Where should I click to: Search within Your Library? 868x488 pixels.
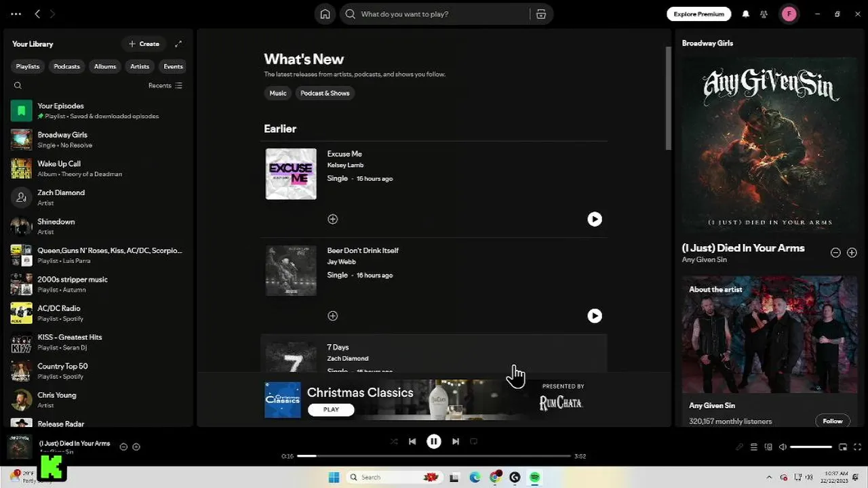[x=18, y=85]
